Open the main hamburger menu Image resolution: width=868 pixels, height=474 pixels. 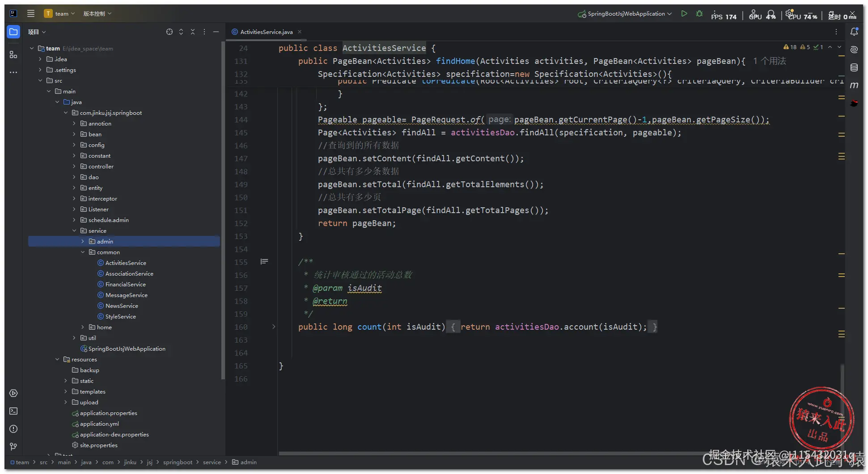[x=31, y=13]
